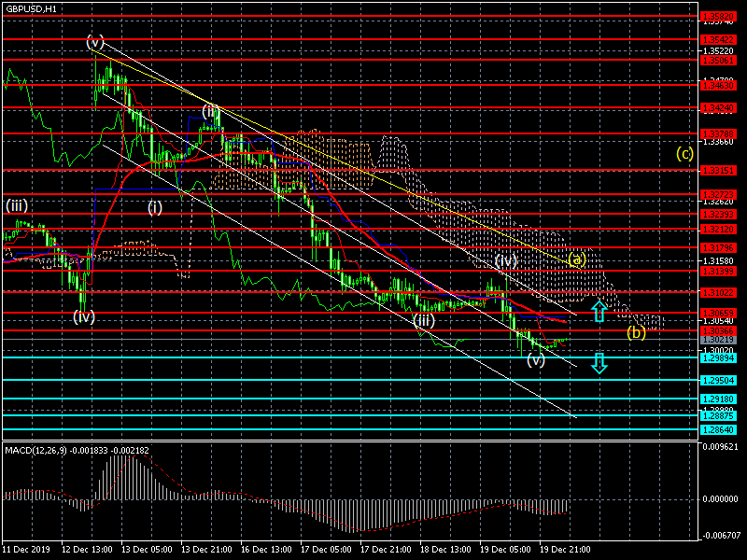Viewport: 747px width, 560px height.
Task: Select the 1.31580 axis scale value
Action: pos(718,260)
